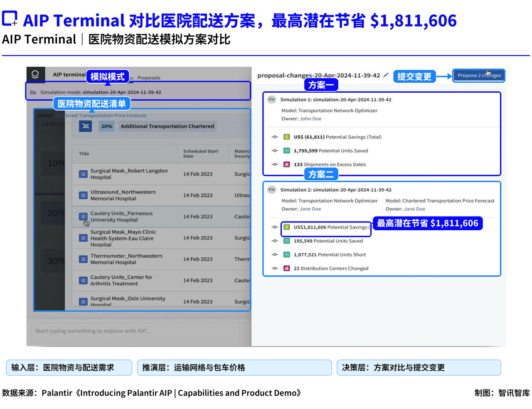Click '14 Feb 2023' in the Thermometer_Northwestern row
Viewport: 532px width, 409px height.
tap(198, 259)
